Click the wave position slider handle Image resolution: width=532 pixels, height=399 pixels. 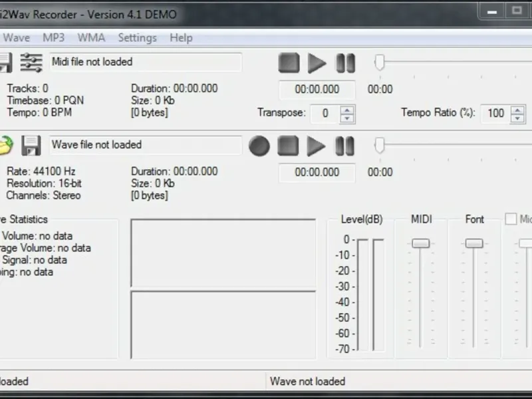[379, 145]
